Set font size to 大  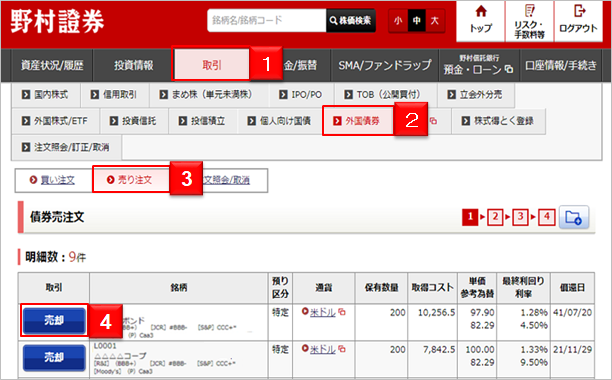435,21
